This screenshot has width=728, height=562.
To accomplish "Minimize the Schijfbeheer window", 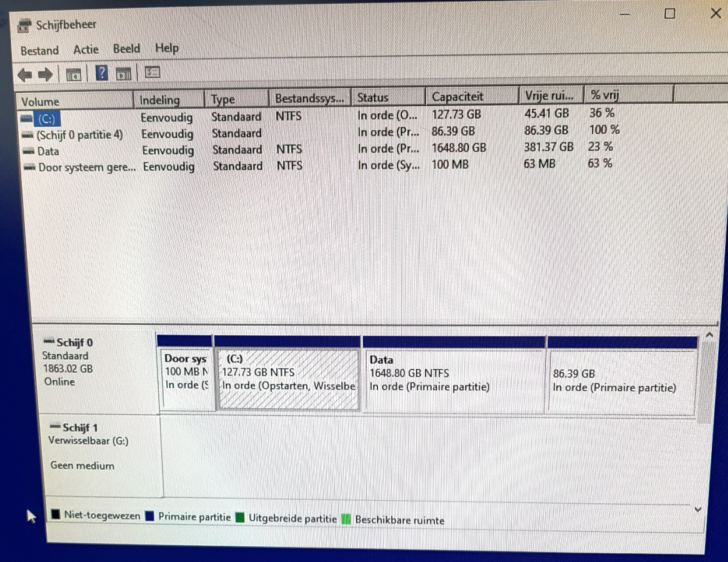I will 625,14.
